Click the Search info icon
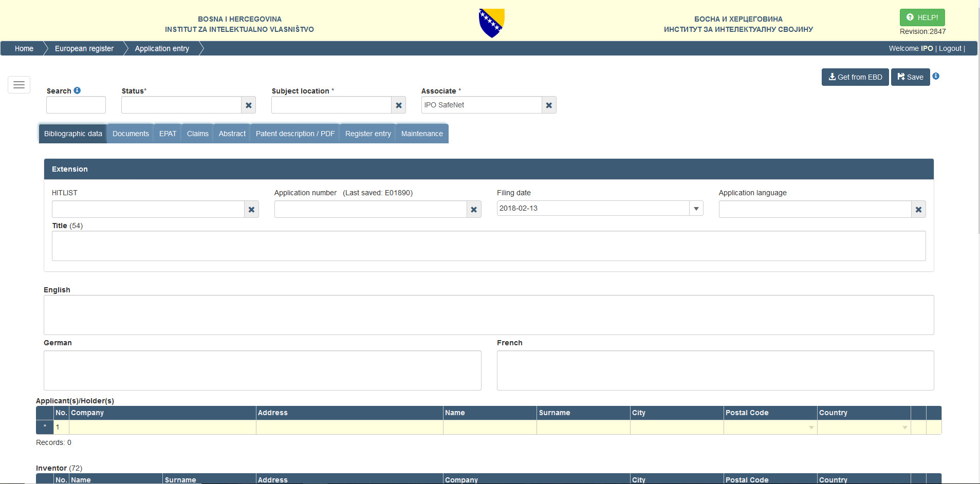The image size is (980, 484). 77,90
